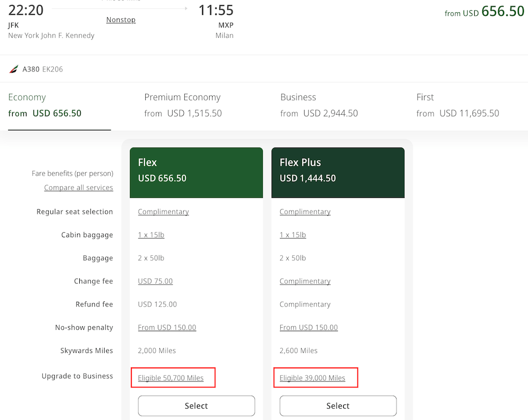Open the USD 75.00 change fee link

[x=155, y=281]
